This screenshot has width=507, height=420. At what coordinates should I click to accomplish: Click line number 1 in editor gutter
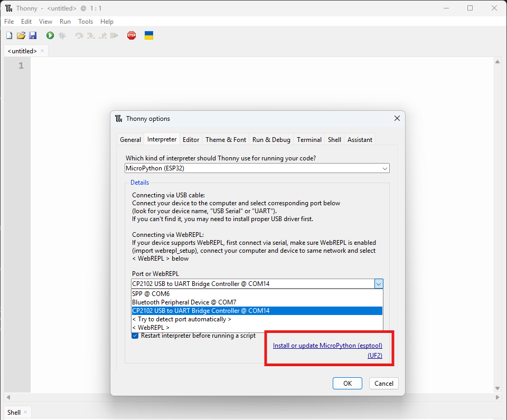click(21, 65)
